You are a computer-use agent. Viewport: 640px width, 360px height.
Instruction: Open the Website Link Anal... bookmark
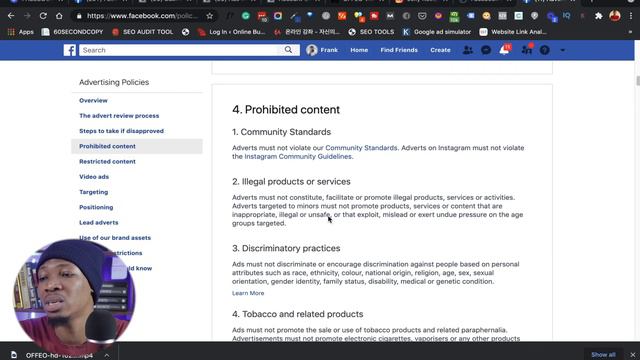[513, 32]
